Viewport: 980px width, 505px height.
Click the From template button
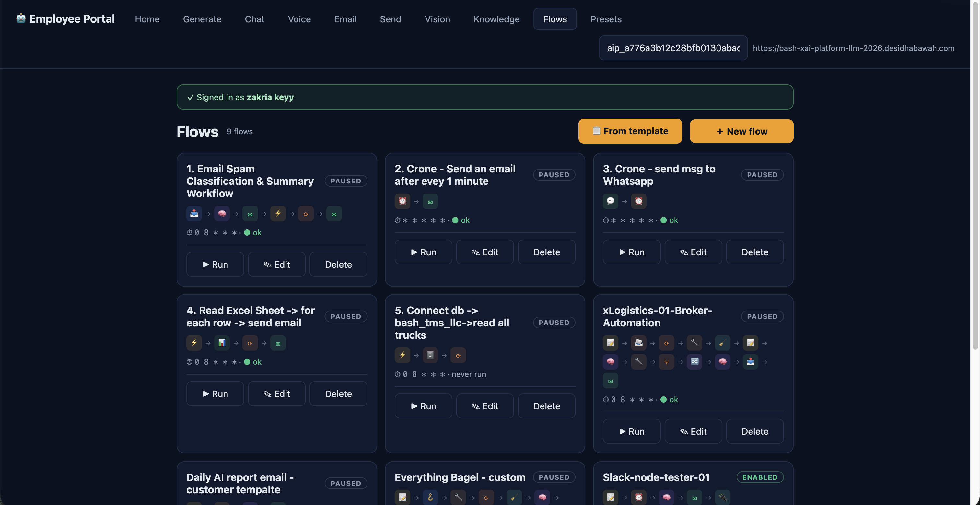pos(630,131)
